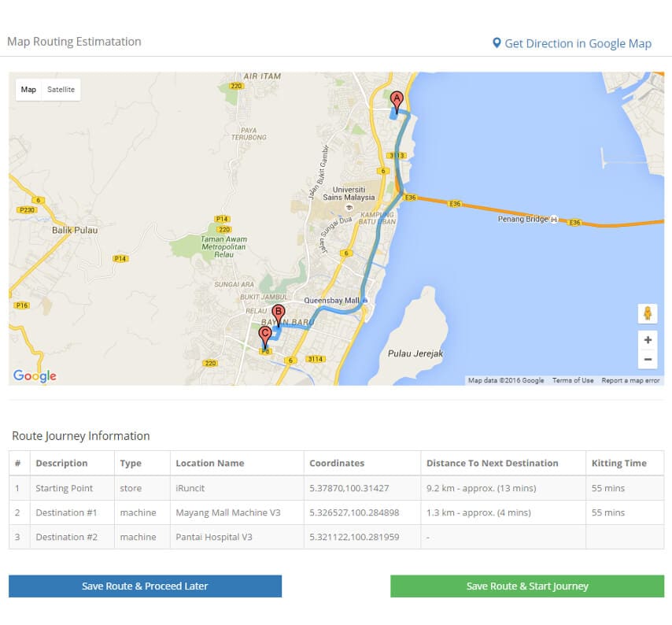
Task: Click the location pin beside Get Direction
Action: pos(497,43)
